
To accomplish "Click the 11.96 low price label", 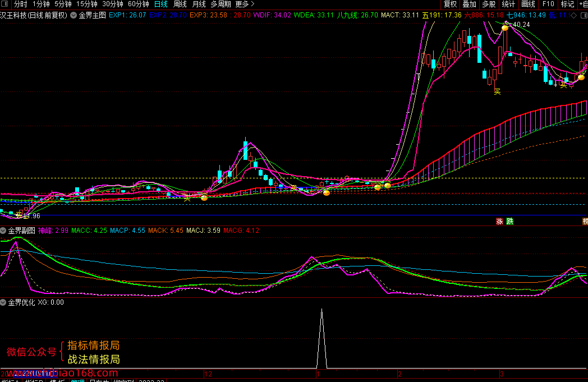I will click(x=32, y=216).
